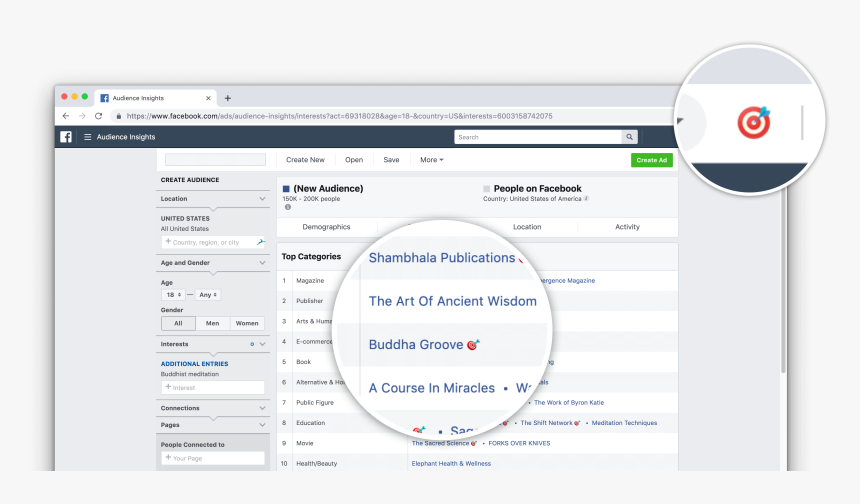Click the magnifier search button in the top bar
The height and width of the screenshot is (504, 860).
pyautogui.click(x=629, y=137)
